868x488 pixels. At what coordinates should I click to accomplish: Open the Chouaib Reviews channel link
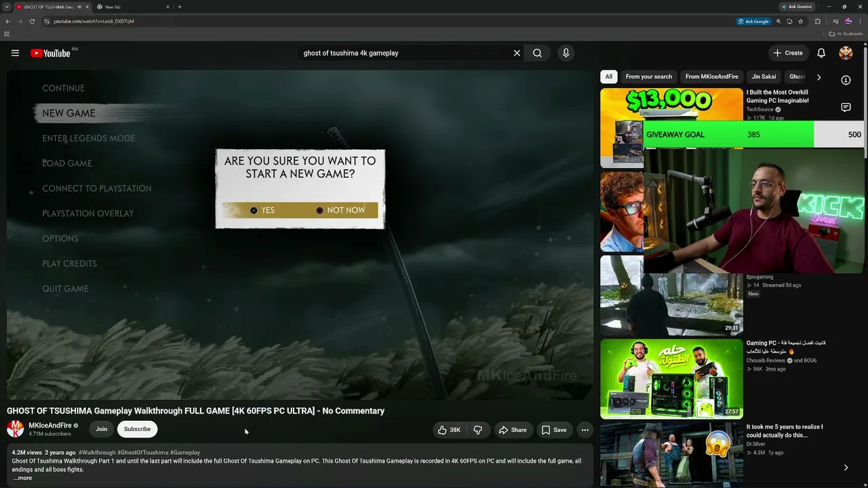tap(766, 361)
